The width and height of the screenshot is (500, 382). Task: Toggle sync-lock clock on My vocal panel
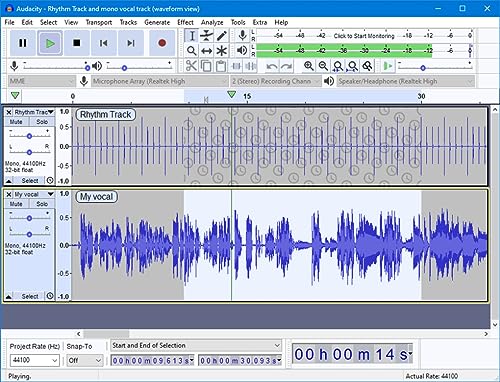point(50,296)
